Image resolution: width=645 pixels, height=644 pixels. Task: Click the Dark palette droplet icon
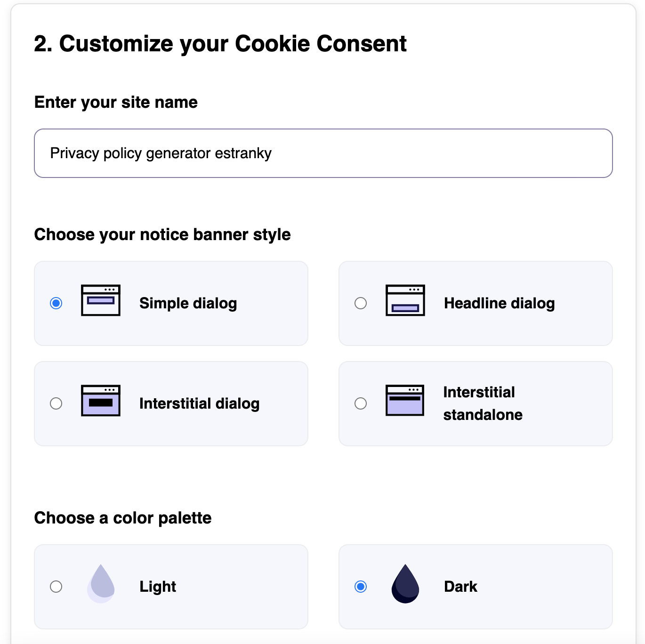tap(405, 584)
